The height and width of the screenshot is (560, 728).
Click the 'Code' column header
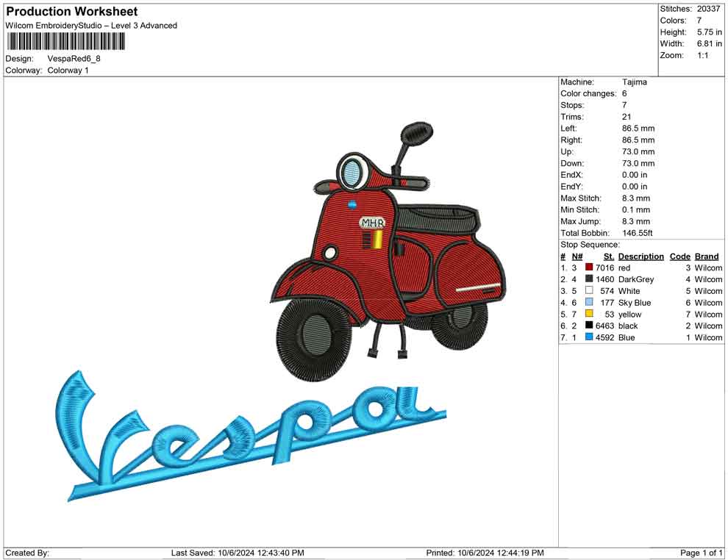(679, 256)
